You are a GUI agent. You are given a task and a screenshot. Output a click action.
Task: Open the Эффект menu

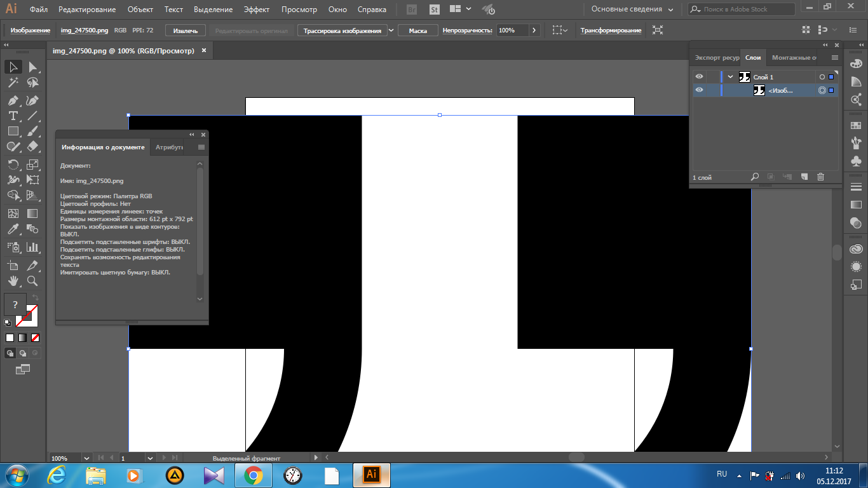tap(257, 10)
